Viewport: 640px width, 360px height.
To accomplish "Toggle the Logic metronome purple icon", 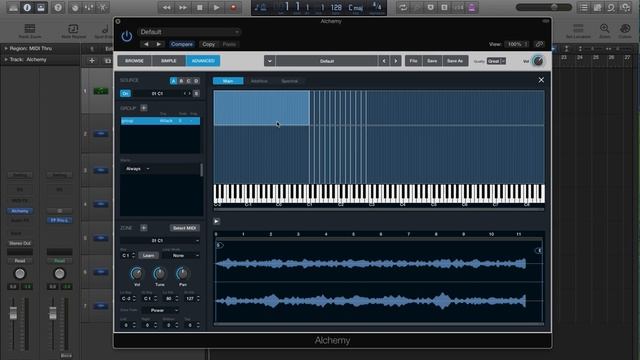I will coord(472,7).
